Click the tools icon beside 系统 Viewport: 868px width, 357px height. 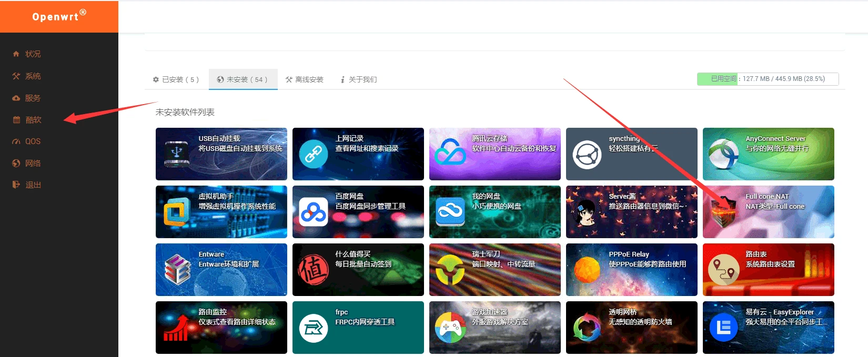(x=16, y=76)
